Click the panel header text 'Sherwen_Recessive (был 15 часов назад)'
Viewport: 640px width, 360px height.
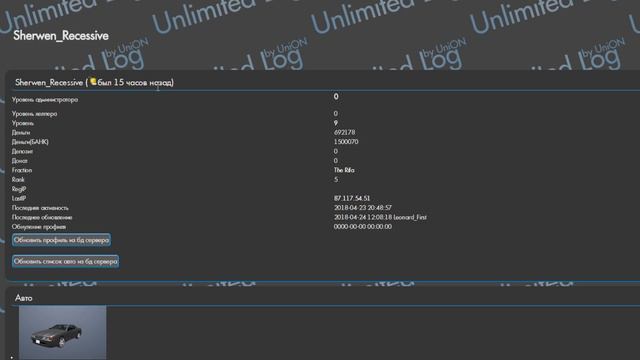click(x=94, y=82)
